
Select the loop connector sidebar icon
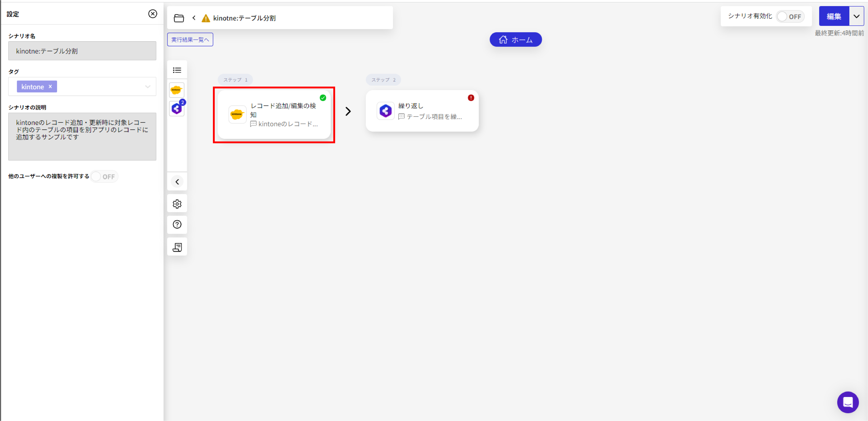tap(177, 109)
